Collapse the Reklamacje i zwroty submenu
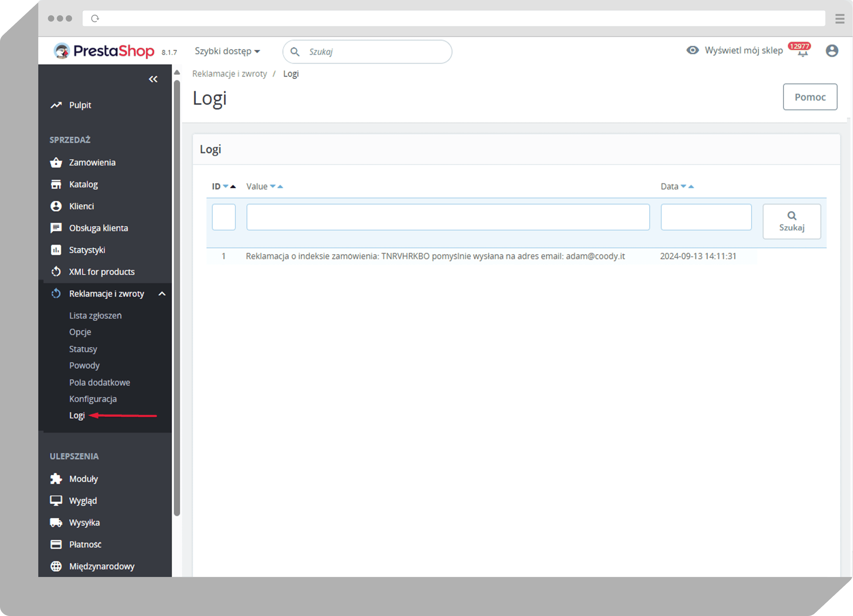The image size is (853, 616). tap(162, 294)
